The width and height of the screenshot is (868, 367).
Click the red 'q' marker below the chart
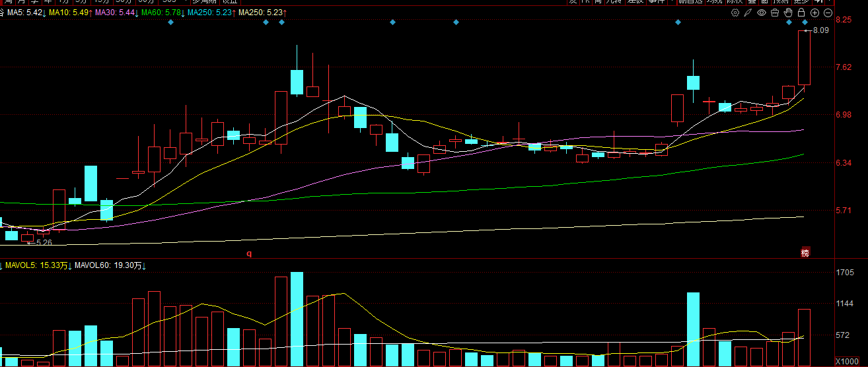(249, 253)
